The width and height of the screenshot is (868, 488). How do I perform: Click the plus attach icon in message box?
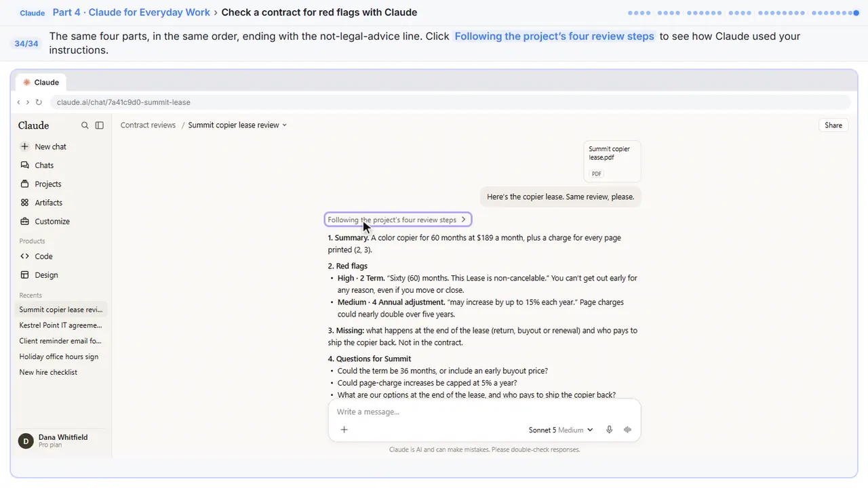[x=344, y=430]
